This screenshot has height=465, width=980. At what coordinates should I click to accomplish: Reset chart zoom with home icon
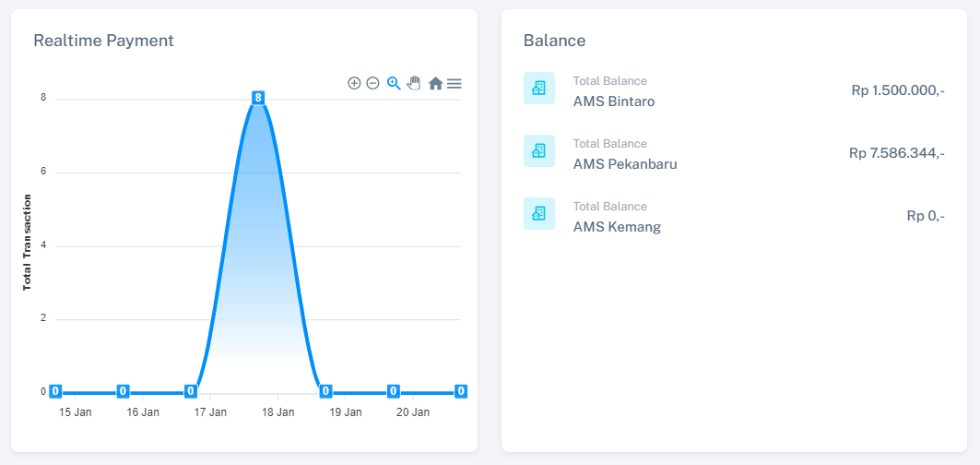435,83
